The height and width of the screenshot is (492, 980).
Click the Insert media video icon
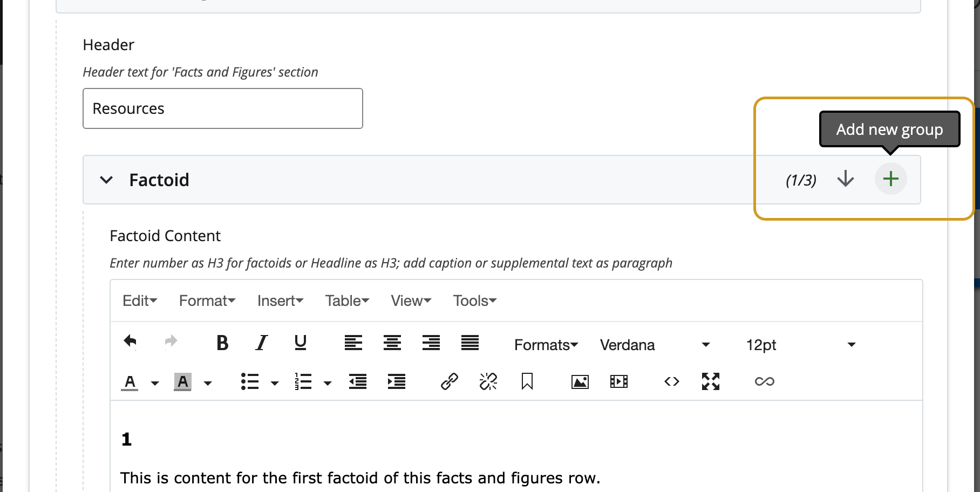619,382
